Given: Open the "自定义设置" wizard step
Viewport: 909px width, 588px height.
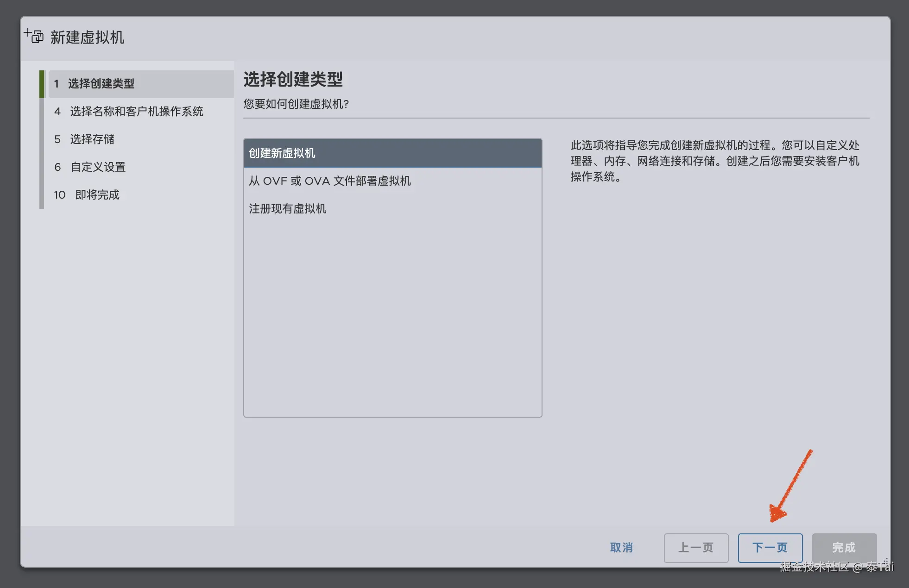Looking at the screenshot, I should coord(98,167).
